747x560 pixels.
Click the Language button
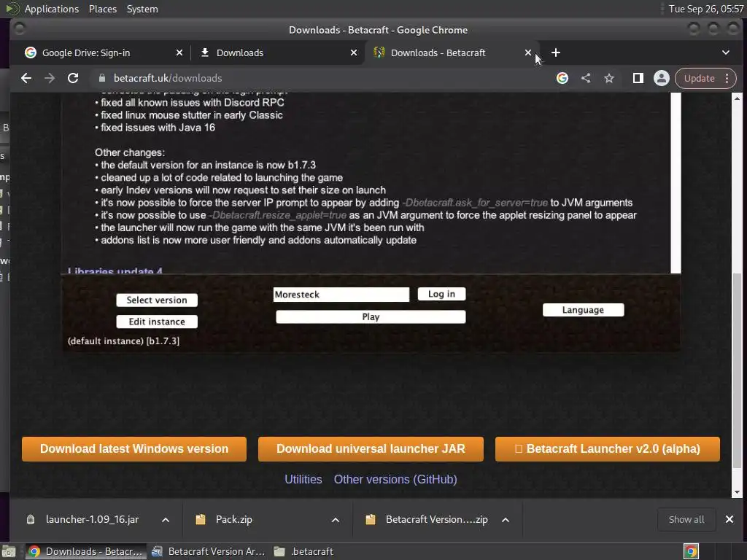point(583,310)
